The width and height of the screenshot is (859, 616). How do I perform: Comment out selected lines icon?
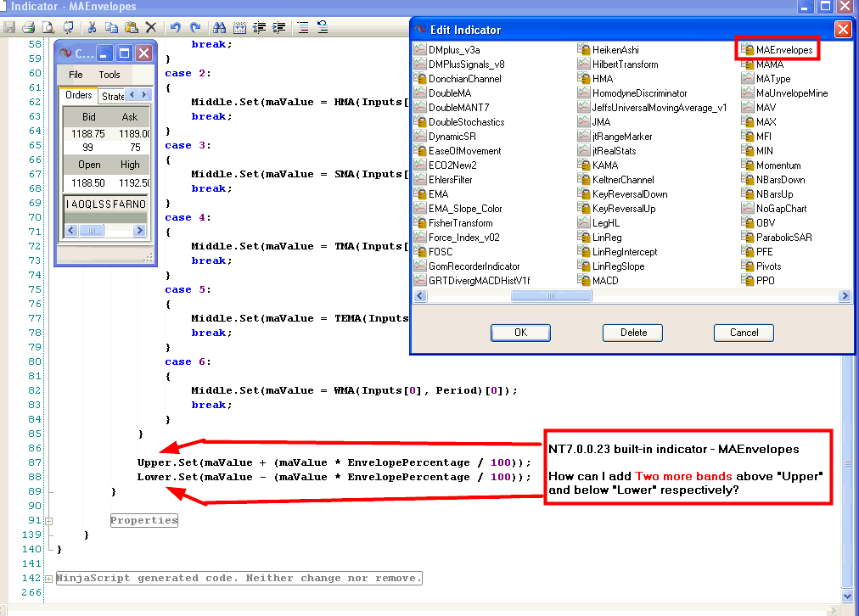pos(303,27)
